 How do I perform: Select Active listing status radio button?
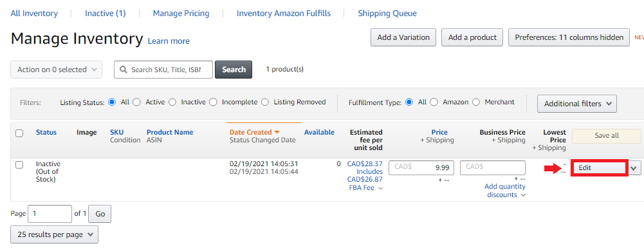[x=137, y=102]
